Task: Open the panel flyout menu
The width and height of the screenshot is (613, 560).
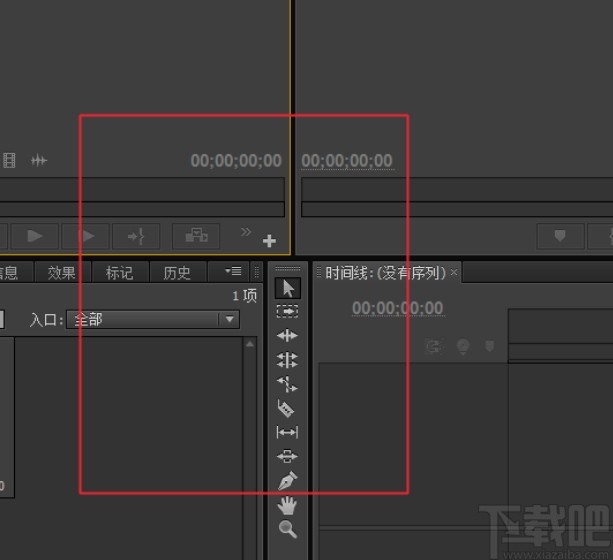Action: pos(233,271)
